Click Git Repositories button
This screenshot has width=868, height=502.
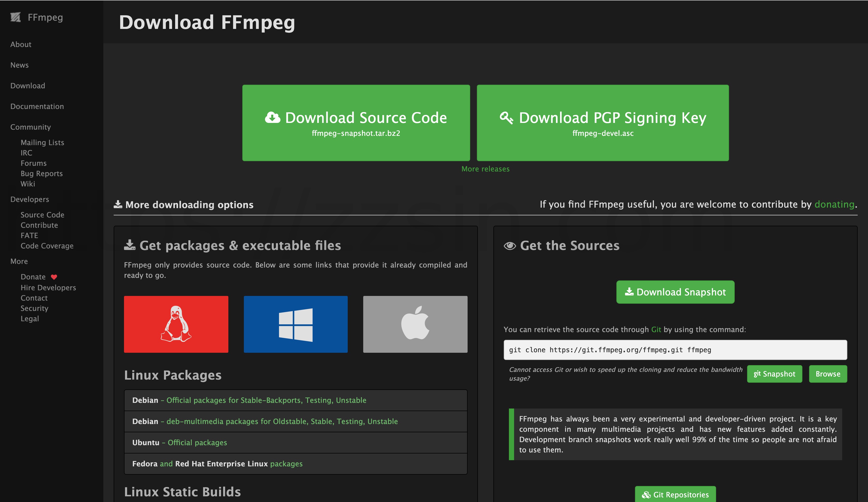[x=675, y=495]
